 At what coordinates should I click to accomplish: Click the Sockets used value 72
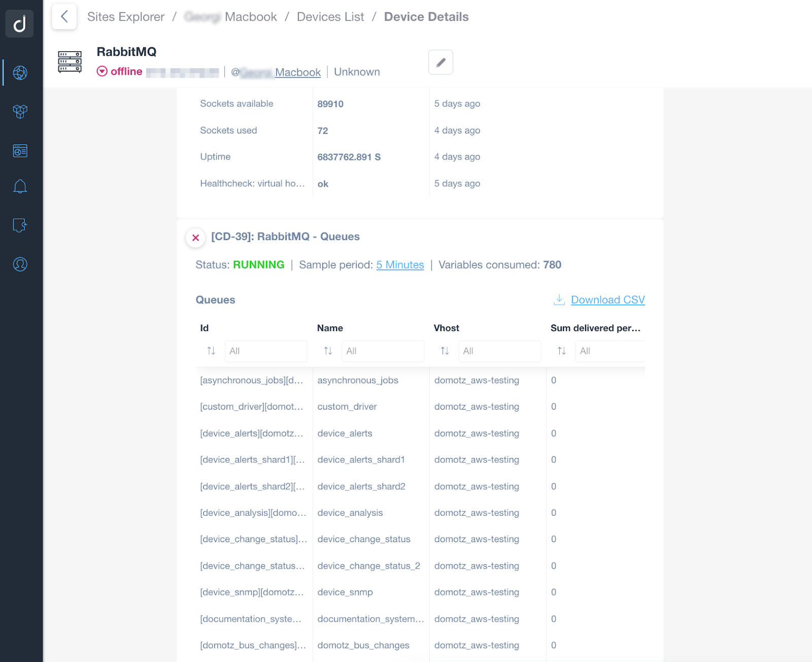(x=323, y=130)
